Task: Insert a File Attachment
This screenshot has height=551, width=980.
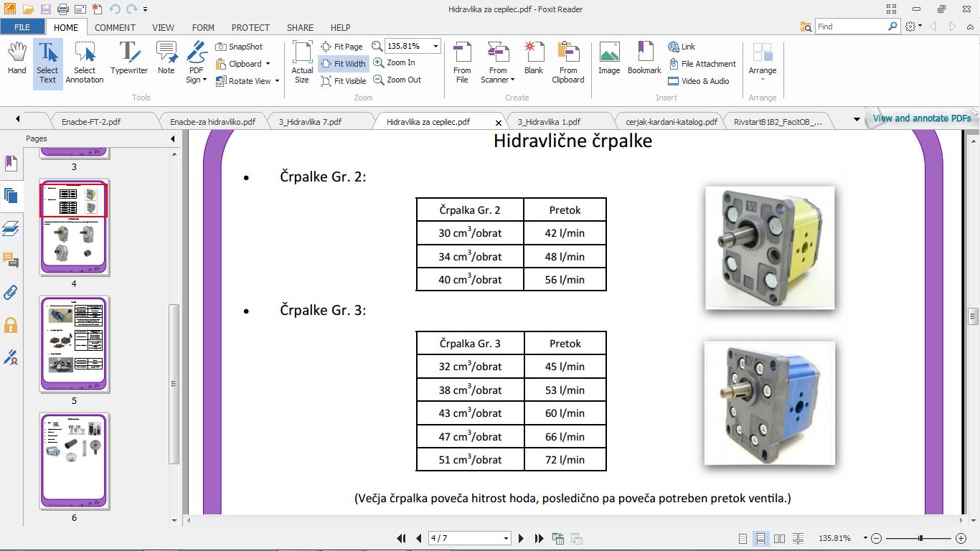Action: tap(702, 64)
